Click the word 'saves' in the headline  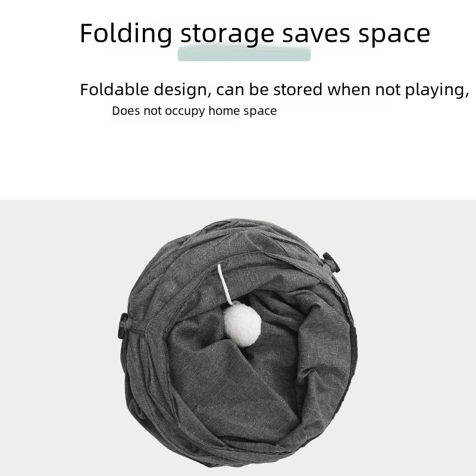(x=317, y=35)
